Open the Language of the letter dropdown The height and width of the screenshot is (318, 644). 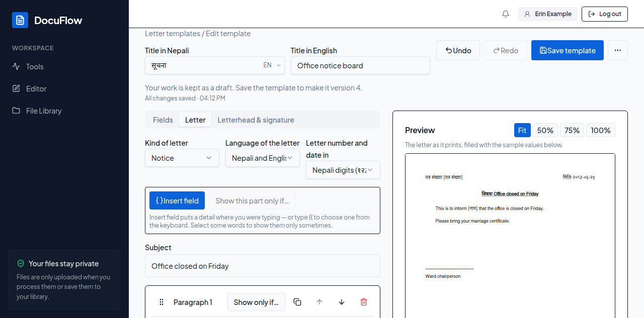[263, 158]
